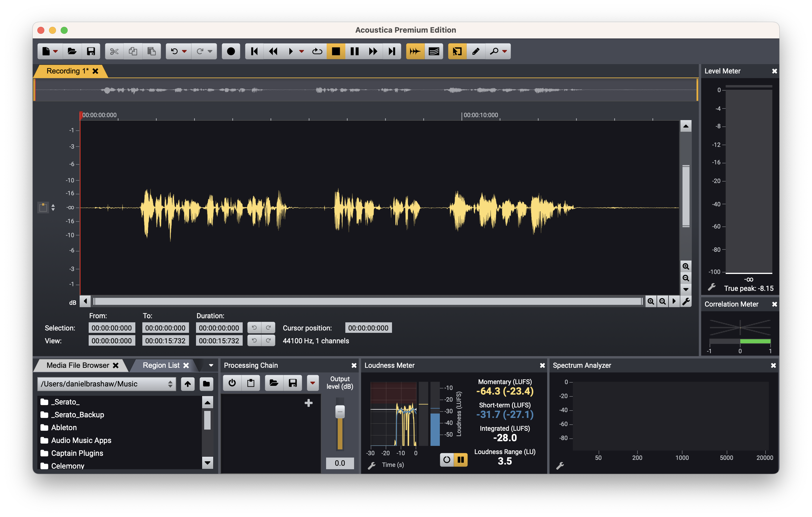Open the Ableton folder in browser
The image size is (812, 517).
coord(64,427)
